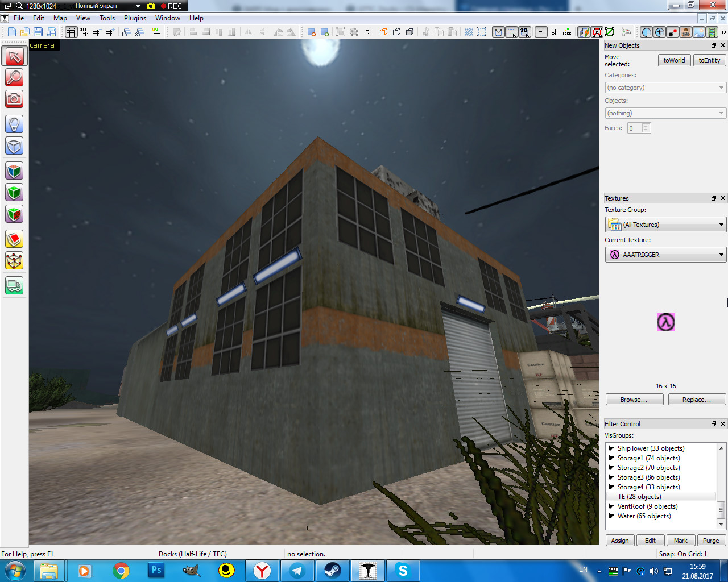Open the Categories combo box
The image size is (728, 582).
point(665,88)
